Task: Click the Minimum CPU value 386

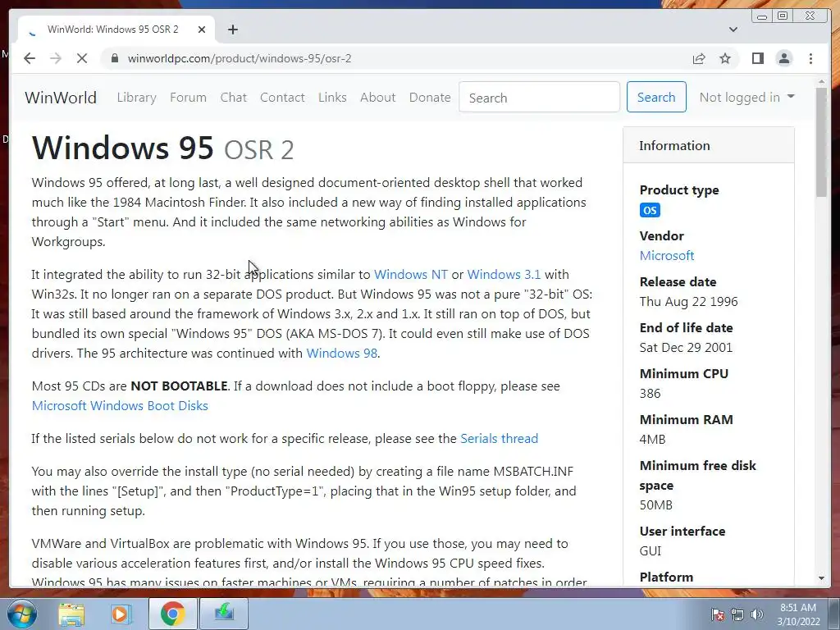Action: [x=650, y=393]
